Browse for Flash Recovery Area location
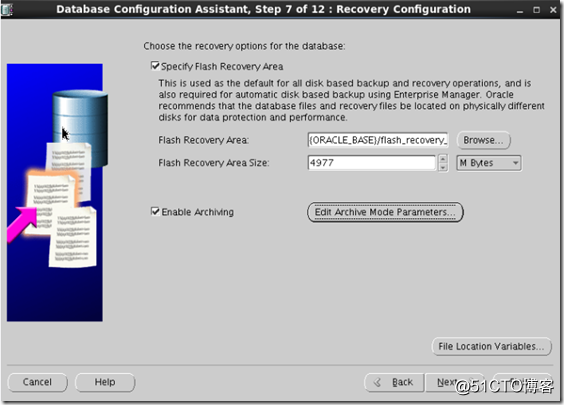Viewport: 564px width, 405px height. (483, 140)
